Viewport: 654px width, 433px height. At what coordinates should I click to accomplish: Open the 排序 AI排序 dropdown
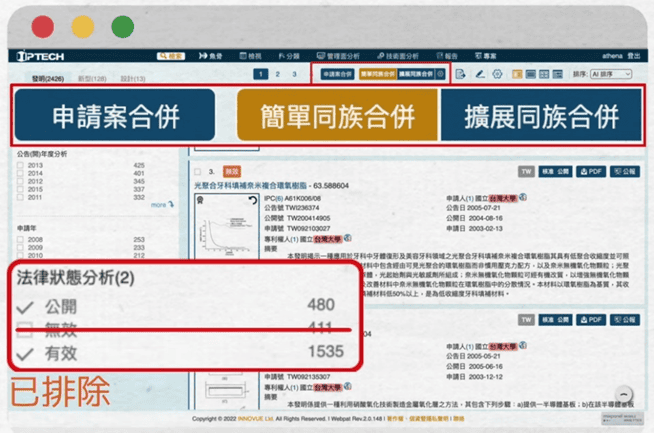tap(610, 74)
